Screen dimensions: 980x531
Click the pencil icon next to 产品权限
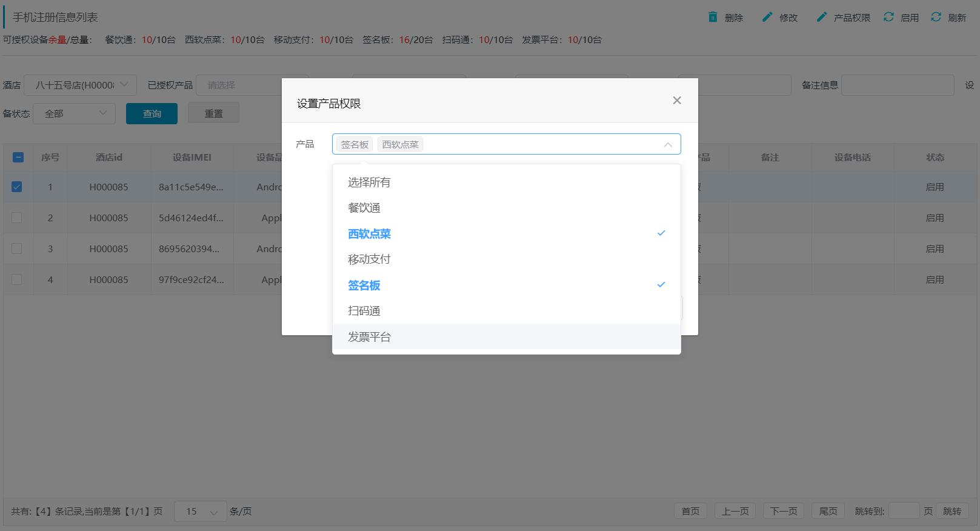pyautogui.click(x=821, y=17)
